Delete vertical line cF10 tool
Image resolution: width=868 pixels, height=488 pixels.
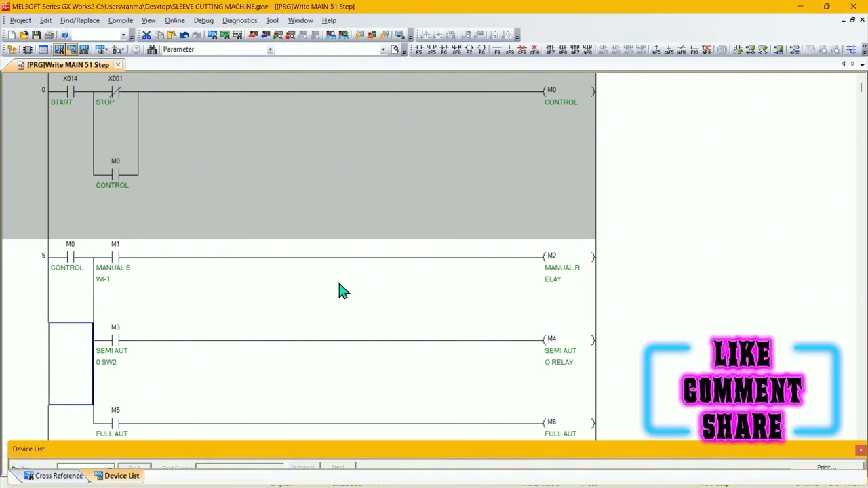[534, 49]
